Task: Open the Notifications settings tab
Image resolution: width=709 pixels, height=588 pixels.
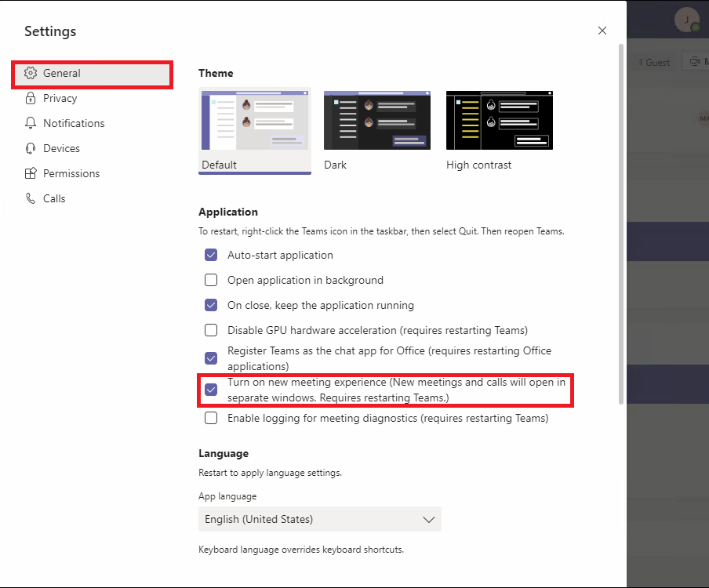Action: coord(93,123)
